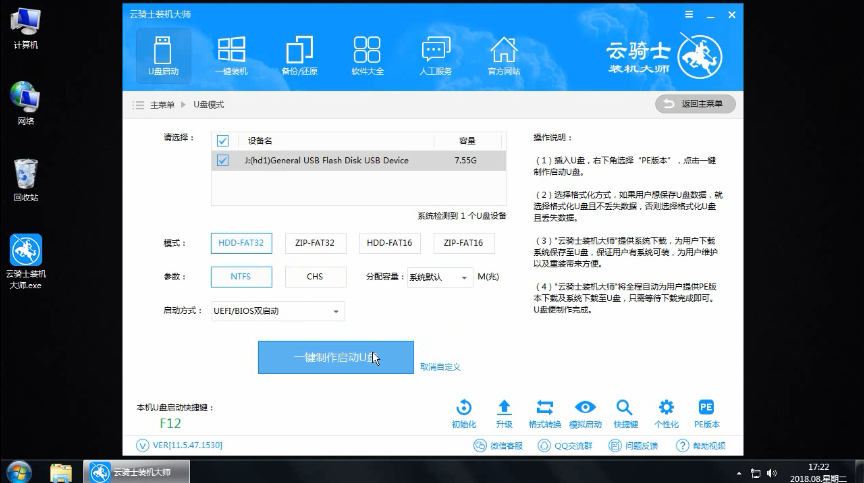The height and width of the screenshot is (483, 864).
Task: Open the U盘启动 tab
Action: (163, 56)
